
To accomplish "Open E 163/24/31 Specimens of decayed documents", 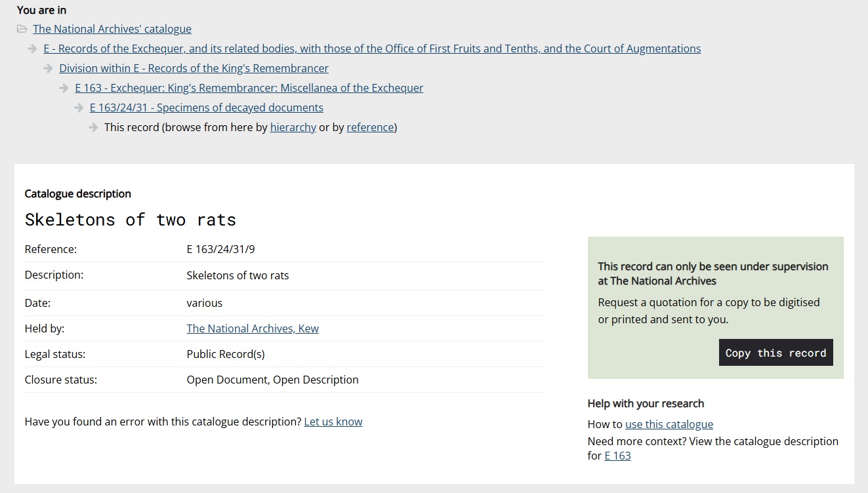I will tap(207, 108).
